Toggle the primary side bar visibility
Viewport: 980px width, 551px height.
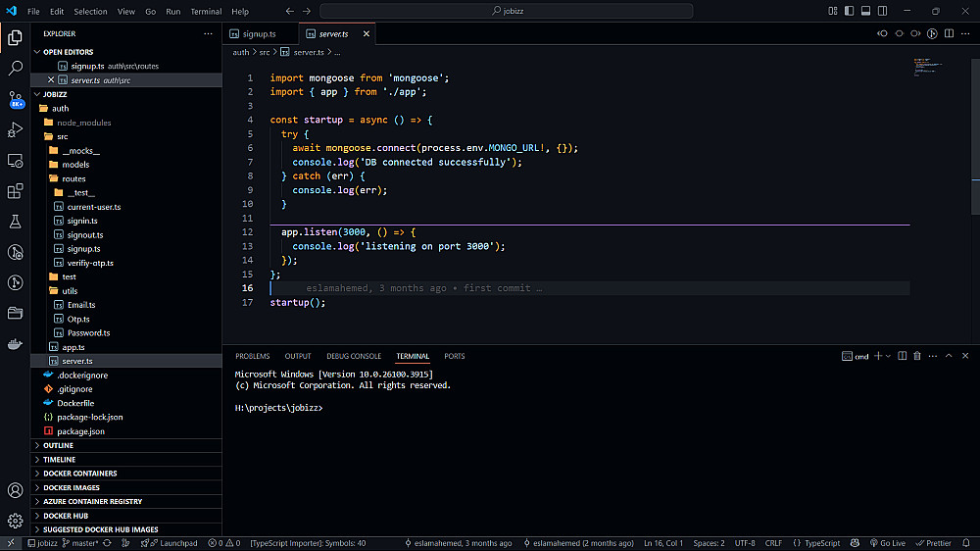848,11
